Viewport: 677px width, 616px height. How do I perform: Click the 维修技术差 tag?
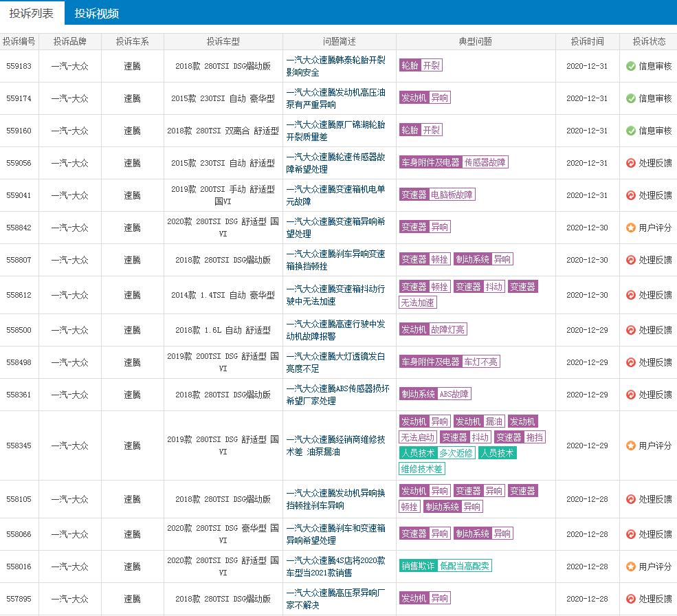point(421,469)
